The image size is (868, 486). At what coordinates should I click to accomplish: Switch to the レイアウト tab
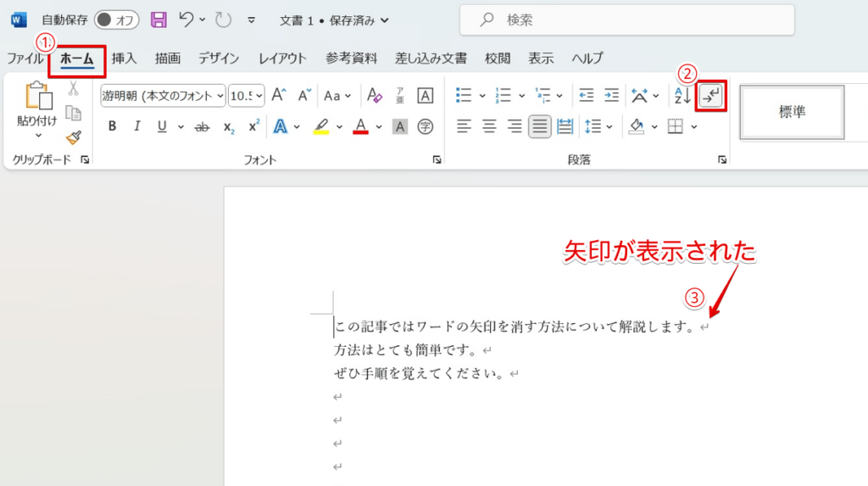coord(282,59)
